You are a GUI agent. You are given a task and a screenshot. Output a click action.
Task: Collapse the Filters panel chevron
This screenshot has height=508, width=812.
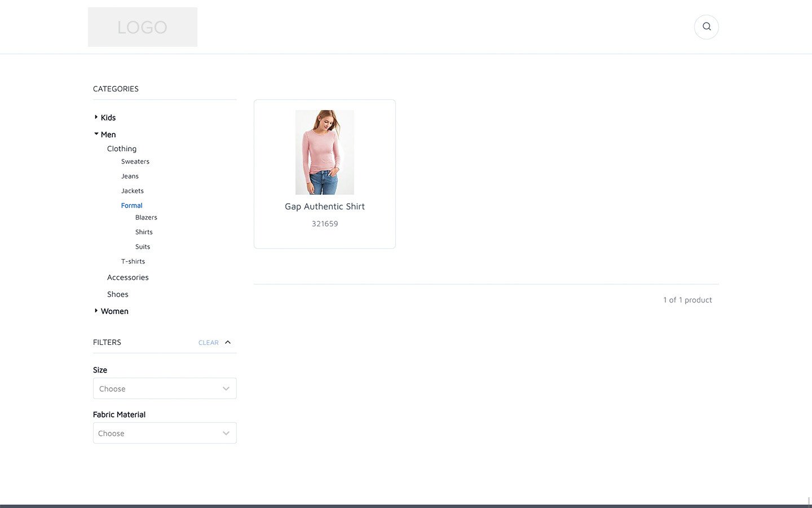tap(228, 342)
